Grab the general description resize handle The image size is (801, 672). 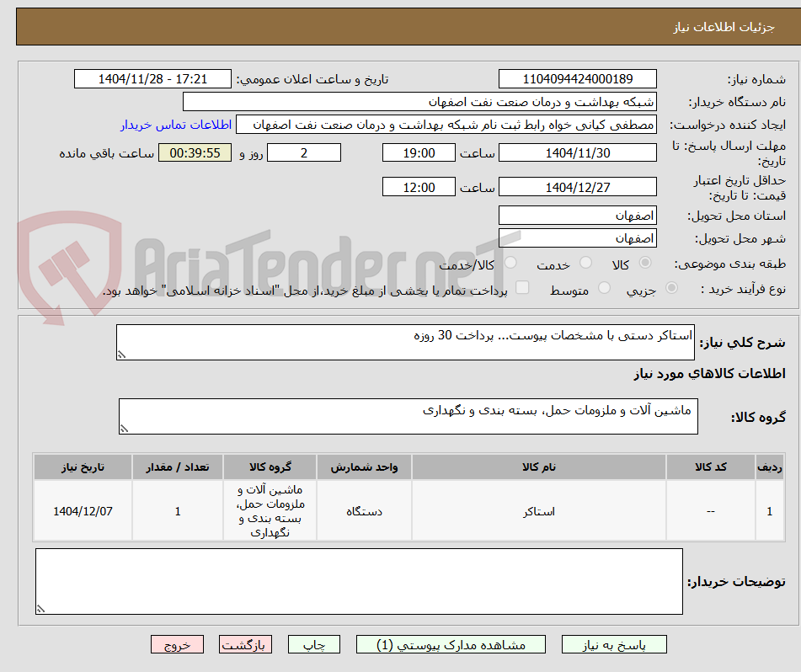(x=121, y=355)
